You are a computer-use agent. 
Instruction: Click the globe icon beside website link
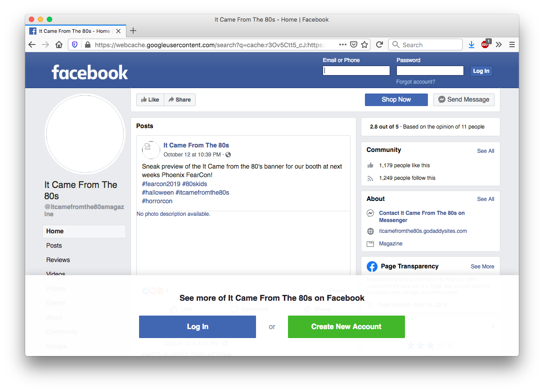point(370,232)
